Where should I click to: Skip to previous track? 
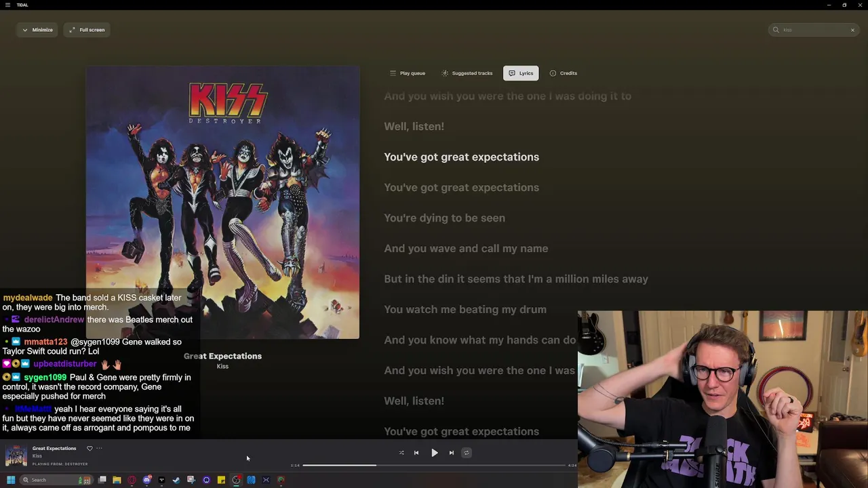pyautogui.click(x=416, y=453)
